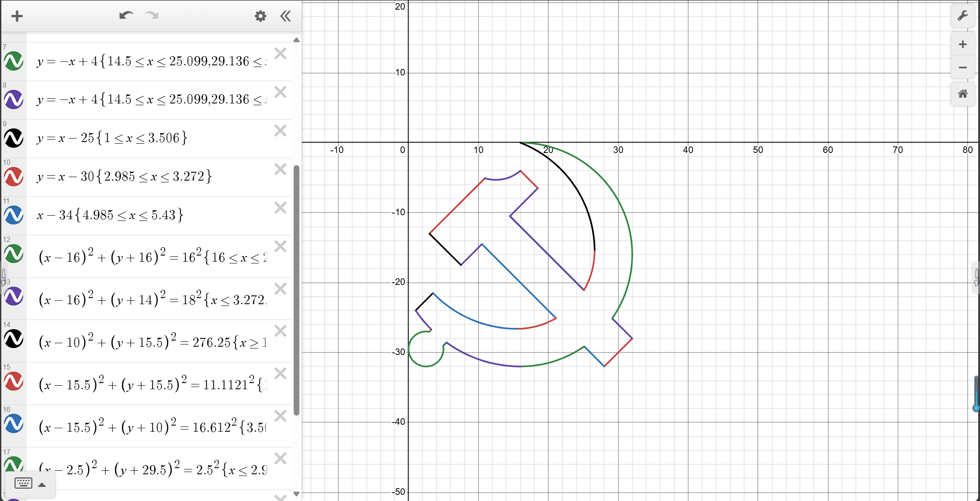Delete expression 7 with its X
Image resolution: width=980 pixels, height=501 pixels.
(x=281, y=53)
